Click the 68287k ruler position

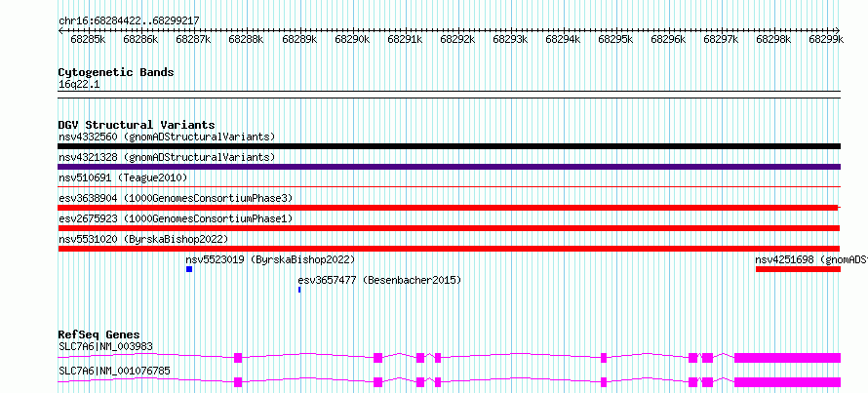(x=193, y=39)
